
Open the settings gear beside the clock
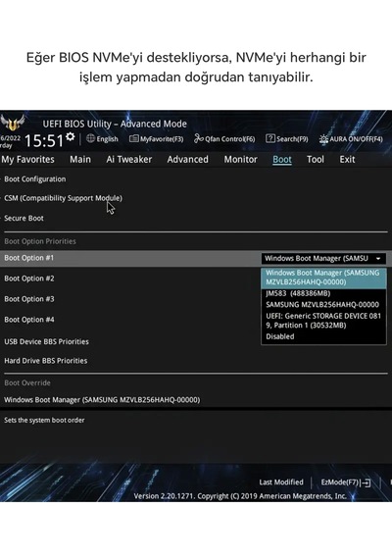point(71,136)
